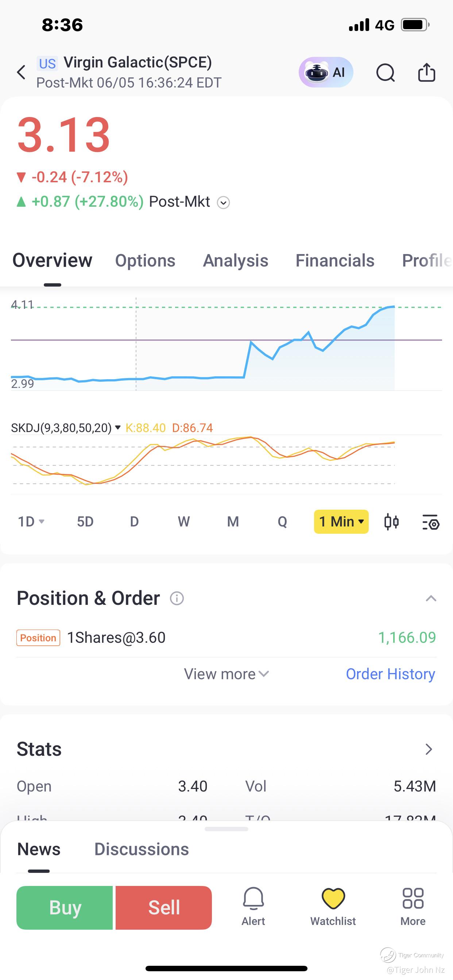Tap Position & Order info icon

pos(177,598)
